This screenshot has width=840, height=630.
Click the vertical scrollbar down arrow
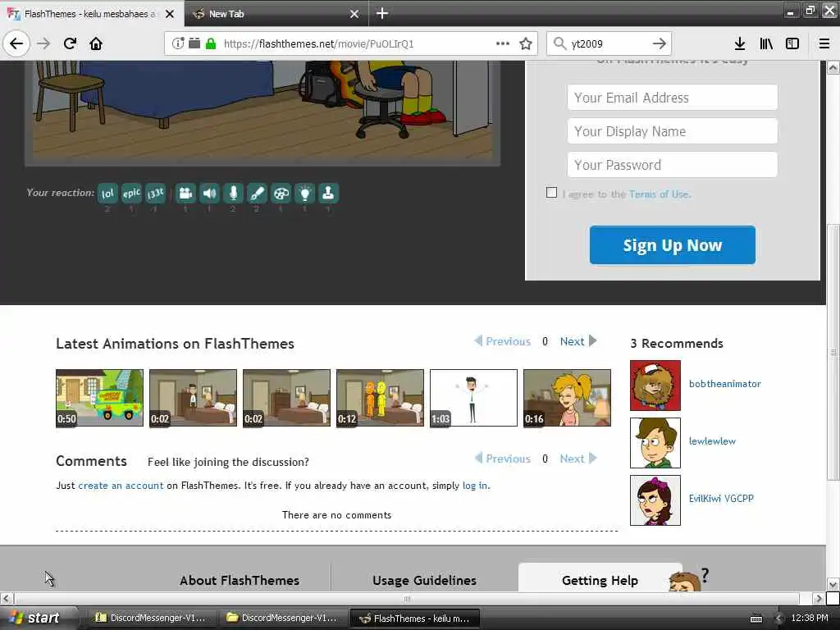(x=833, y=584)
